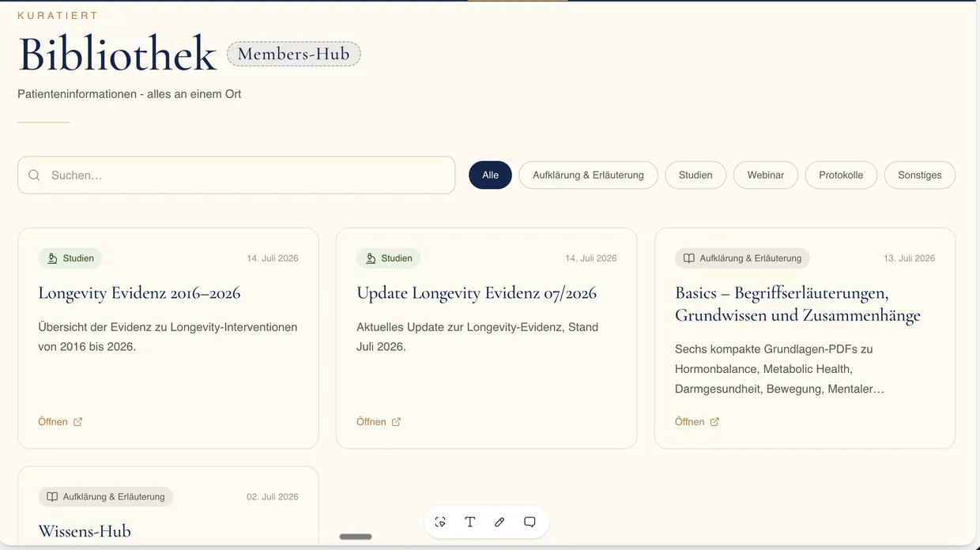Click the external-link icon on the Basics card
The width and height of the screenshot is (980, 550).
click(x=714, y=422)
